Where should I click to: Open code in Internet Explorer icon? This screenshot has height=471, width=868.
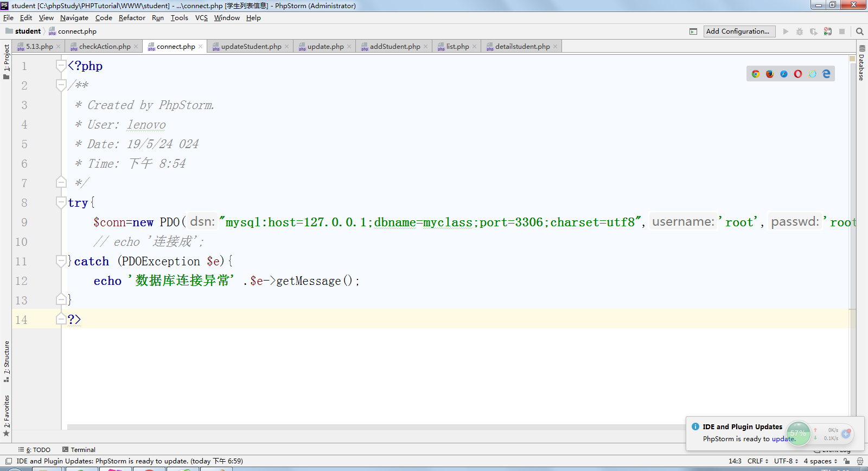812,74
